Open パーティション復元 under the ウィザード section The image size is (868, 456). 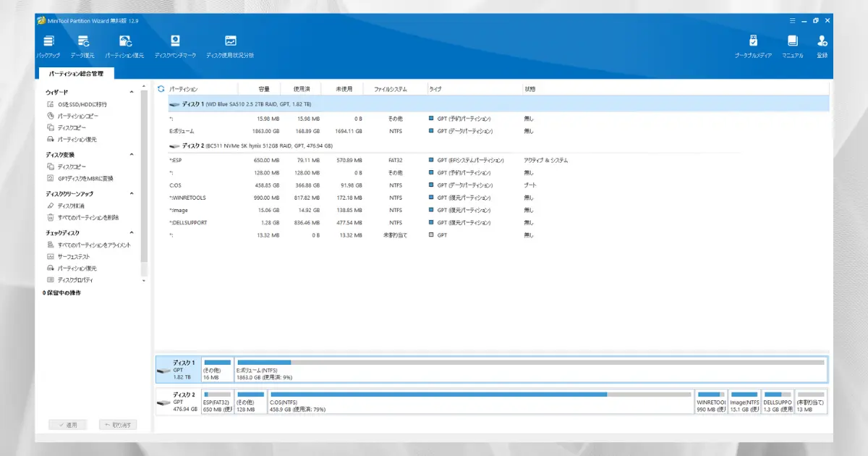pyautogui.click(x=71, y=139)
